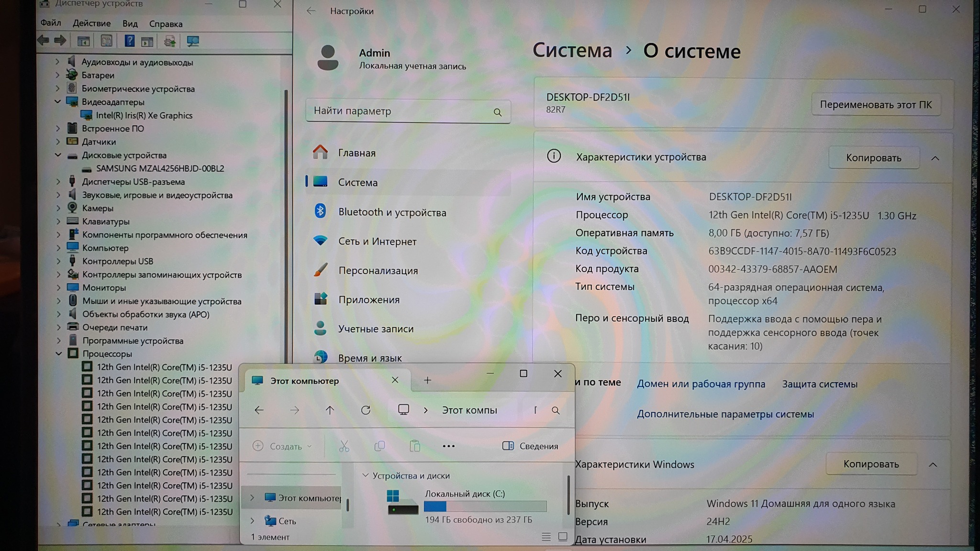Image resolution: width=980 pixels, height=551 pixels.
Task: Click the back arrow in Device Manager toolbar
Action: (44, 41)
